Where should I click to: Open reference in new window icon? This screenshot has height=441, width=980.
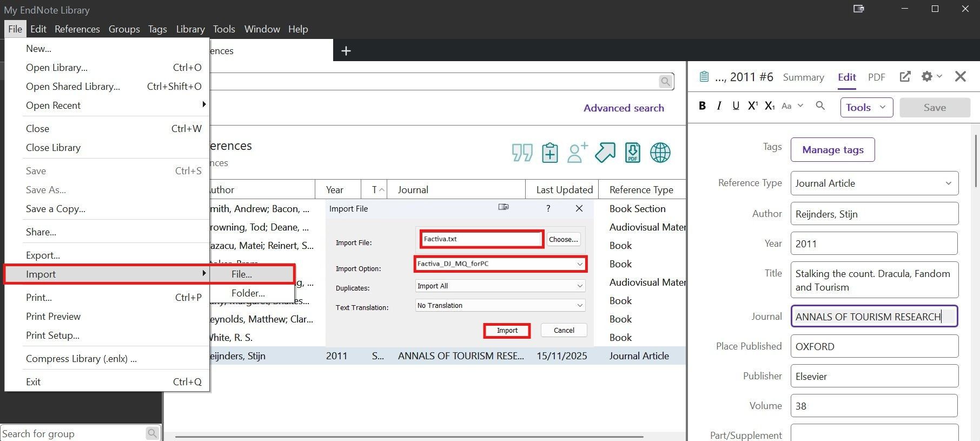point(905,77)
